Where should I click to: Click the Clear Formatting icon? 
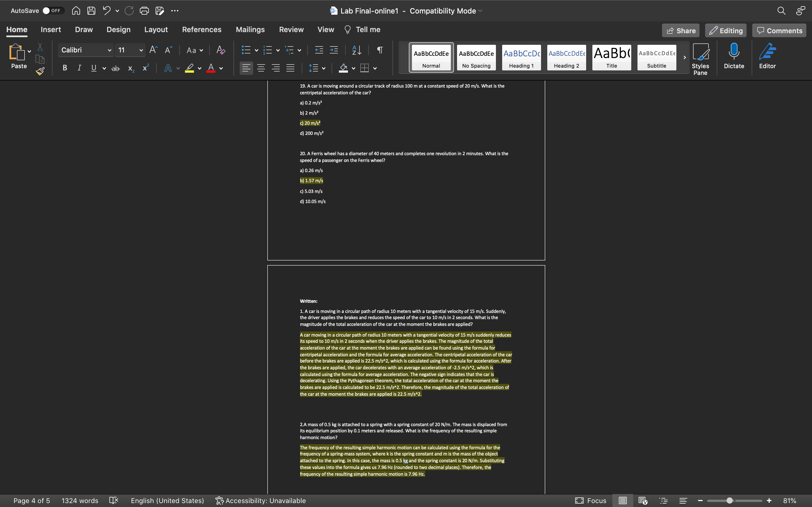(x=220, y=50)
